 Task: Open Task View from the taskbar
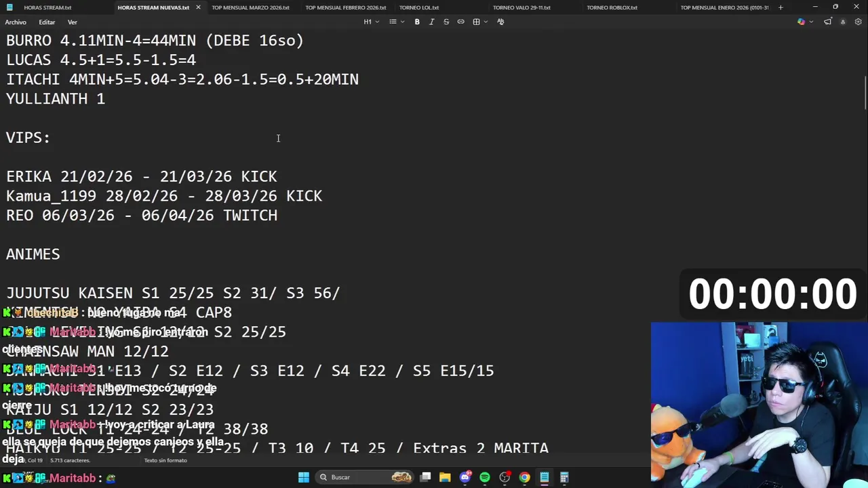pyautogui.click(x=425, y=477)
